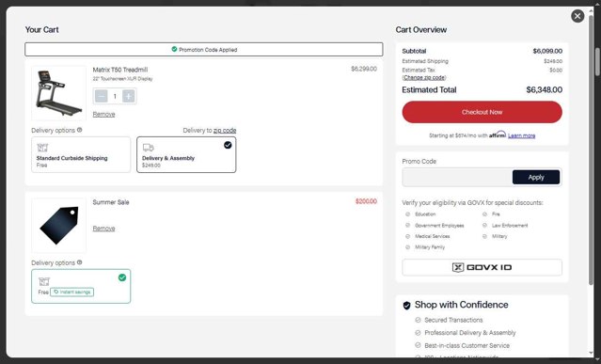Image resolution: width=601 pixels, height=364 pixels.
Task: Click the green checkmark on Free option
Action: click(122, 277)
